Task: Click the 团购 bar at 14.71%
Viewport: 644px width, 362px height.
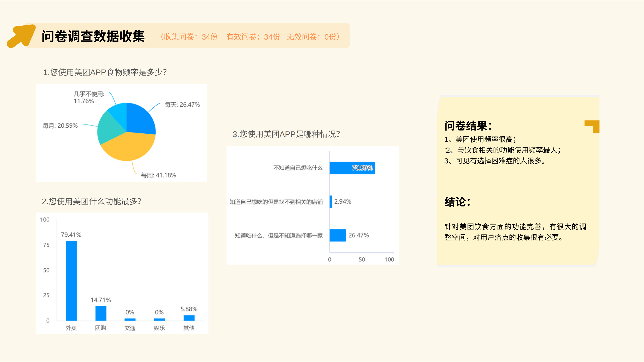Action: [x=101, y=313]
